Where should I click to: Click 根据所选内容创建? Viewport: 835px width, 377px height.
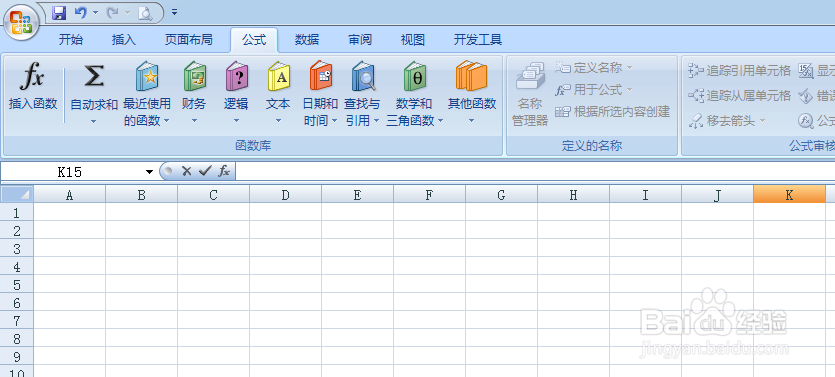[x=612, y=112]
